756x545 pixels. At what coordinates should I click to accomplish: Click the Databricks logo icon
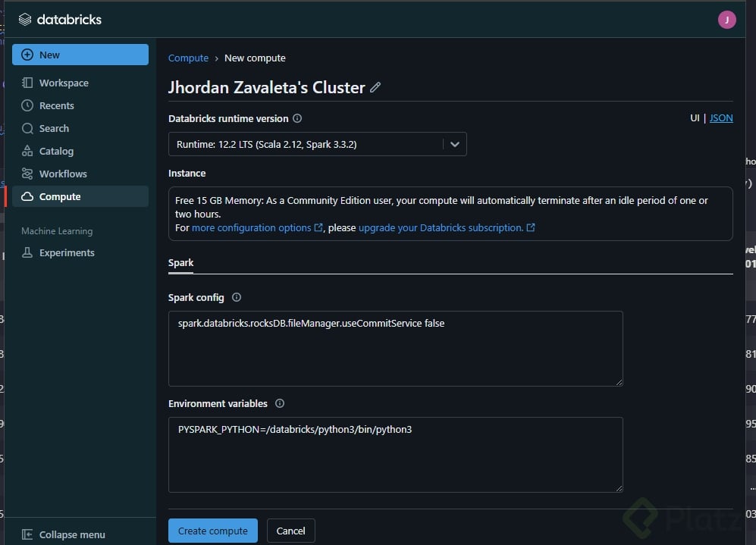[25, 20]
